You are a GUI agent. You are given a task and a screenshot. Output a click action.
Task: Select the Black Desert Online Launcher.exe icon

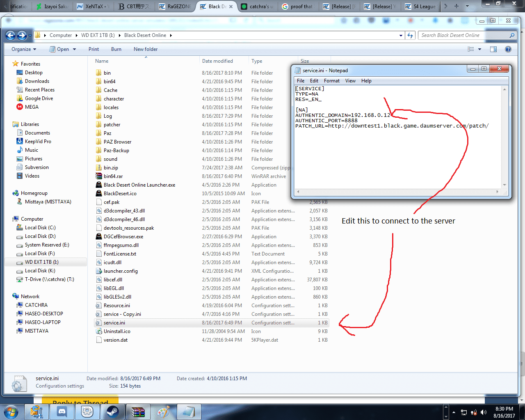[x=99, y=185]
